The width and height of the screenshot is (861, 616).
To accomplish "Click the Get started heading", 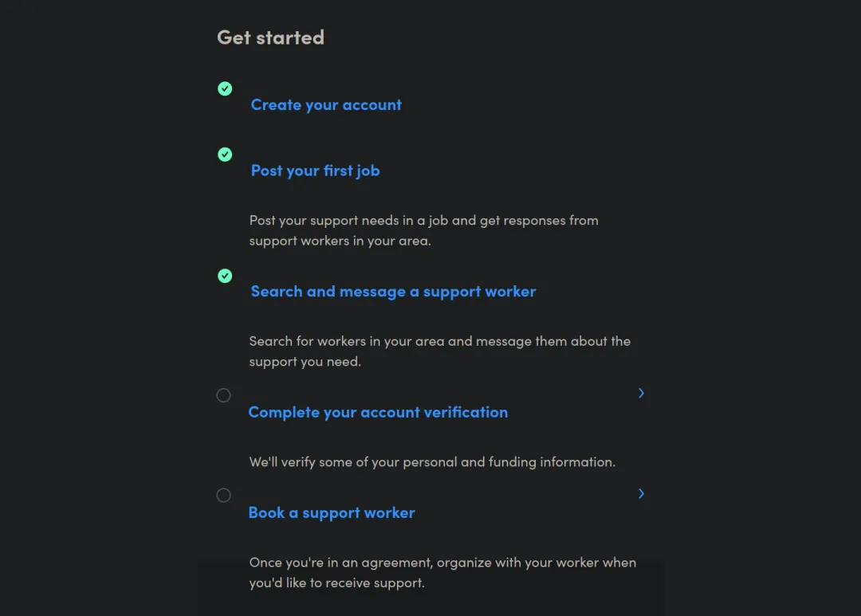I will [271, 37].
